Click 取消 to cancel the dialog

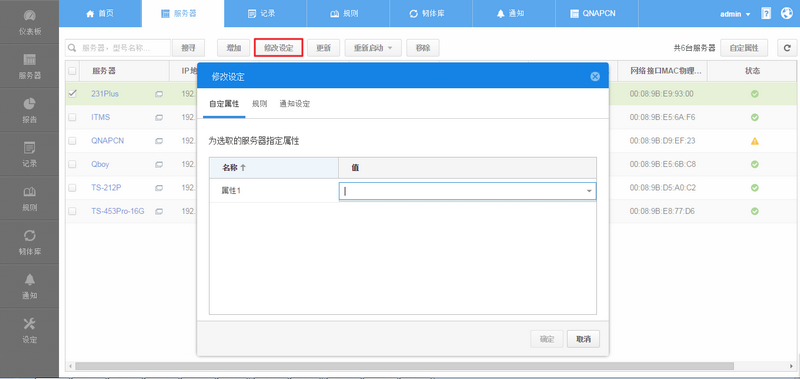point(583,339)
